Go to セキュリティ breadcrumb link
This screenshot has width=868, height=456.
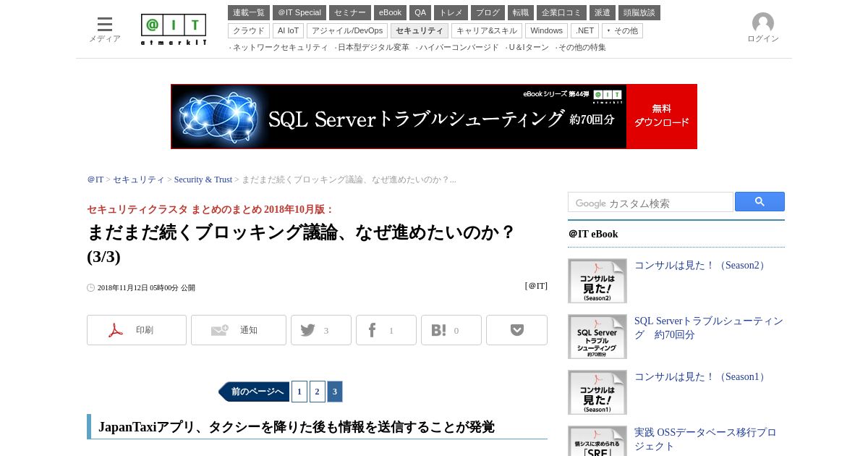139,180
